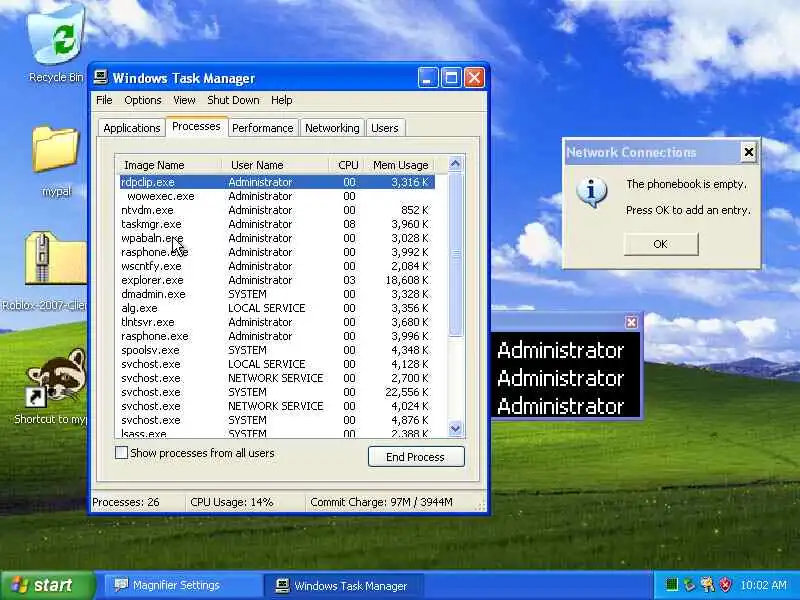800x600 pixels.
Task: Click Windows Task Manager taskbar button
Action: [343, 585]
